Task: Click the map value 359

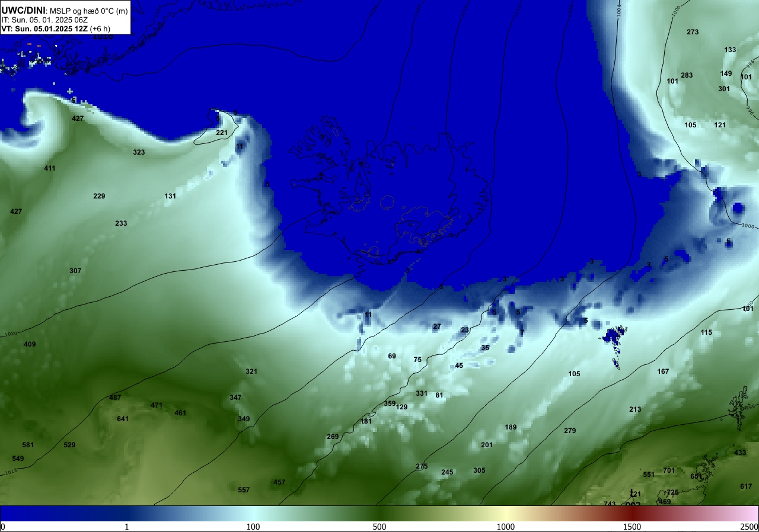Action: (390, 403)
